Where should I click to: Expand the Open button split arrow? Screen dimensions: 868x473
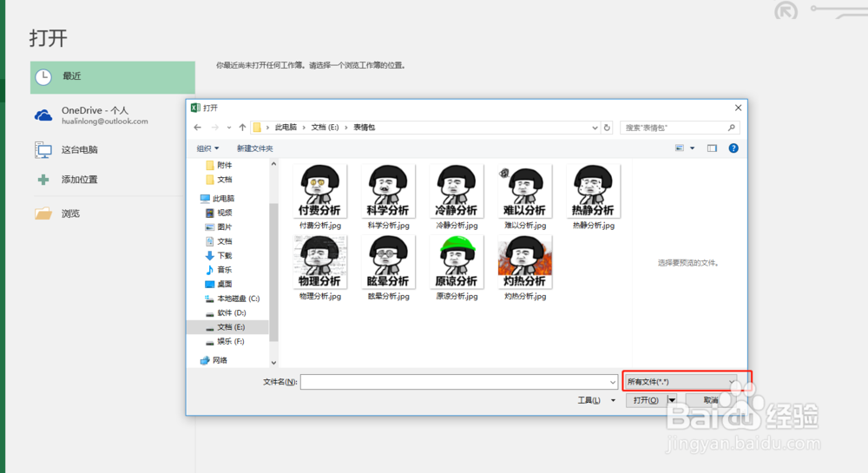pyautogui.click(x=672, y=400)
